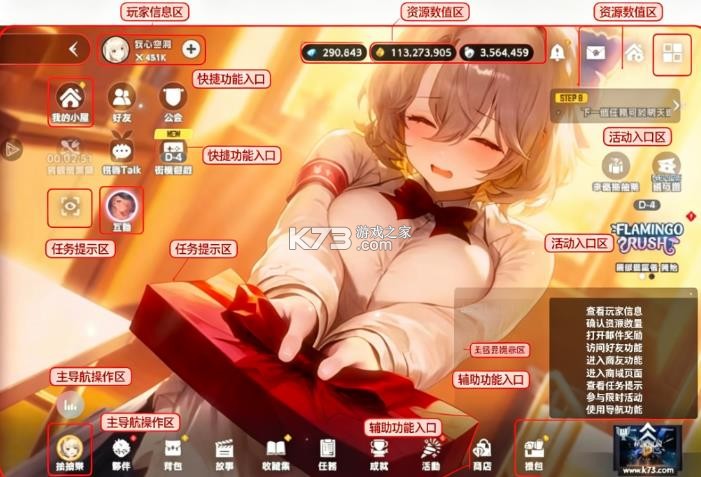This screenshot has width=701, height=477.
Task: Select the first banner page dot
Action: point(642,277)
